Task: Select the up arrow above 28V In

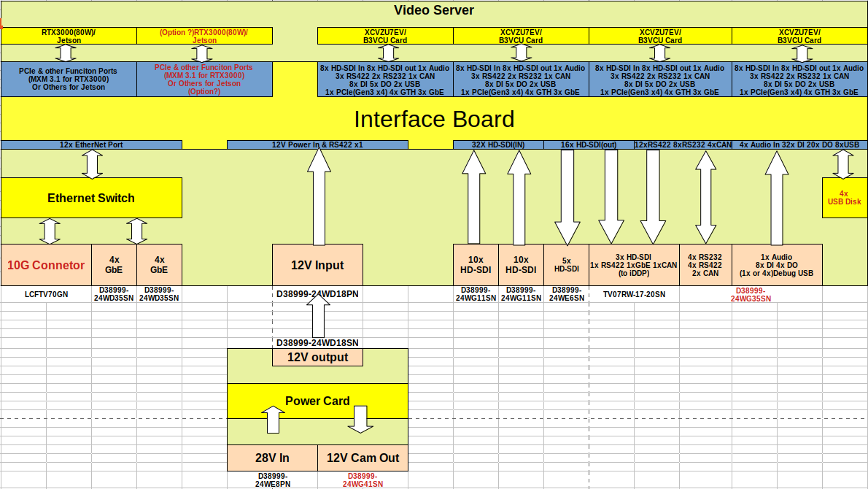Action: (272, 419)
